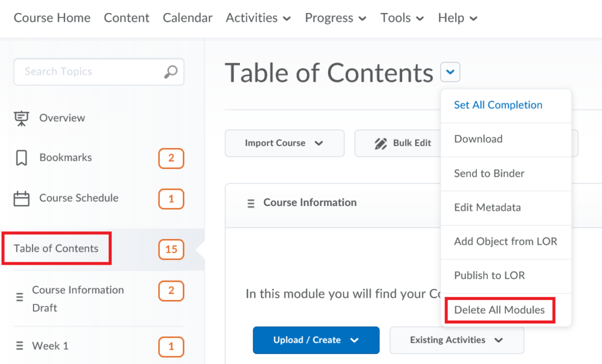
Task: Select the Overview lectern icon
Action: pyautogui.click(x=22, y=117)
